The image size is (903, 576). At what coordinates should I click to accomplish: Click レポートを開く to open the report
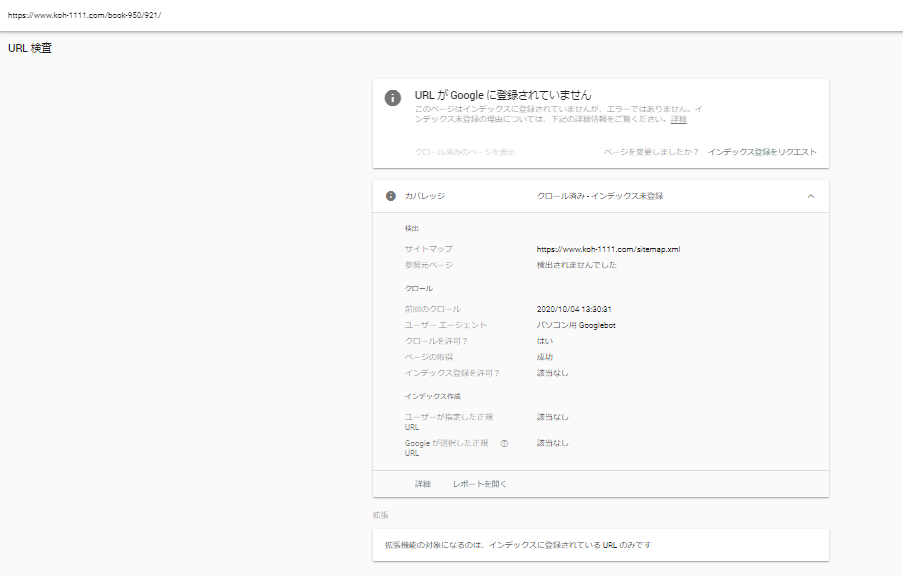[x=479, y=484]
